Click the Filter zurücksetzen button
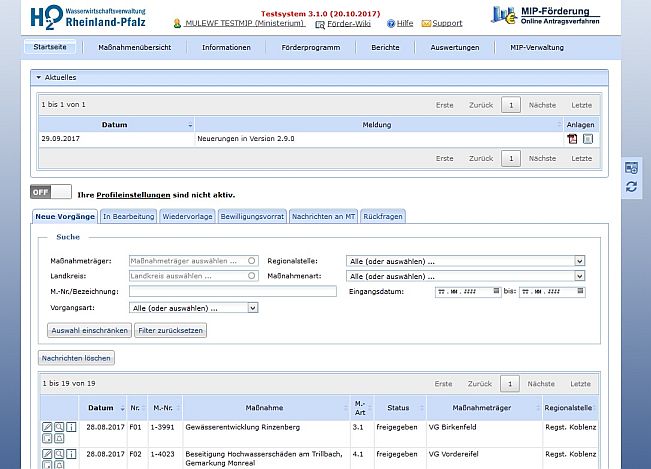Image resolution: width=651 pixels, height=469 pixels. (x=170, y=330)
